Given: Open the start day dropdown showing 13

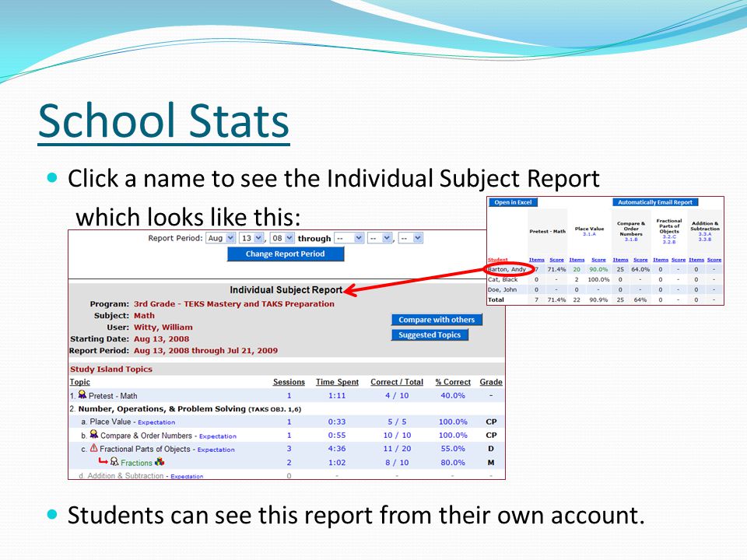Looking at the screenshot, I should (251, 238).
